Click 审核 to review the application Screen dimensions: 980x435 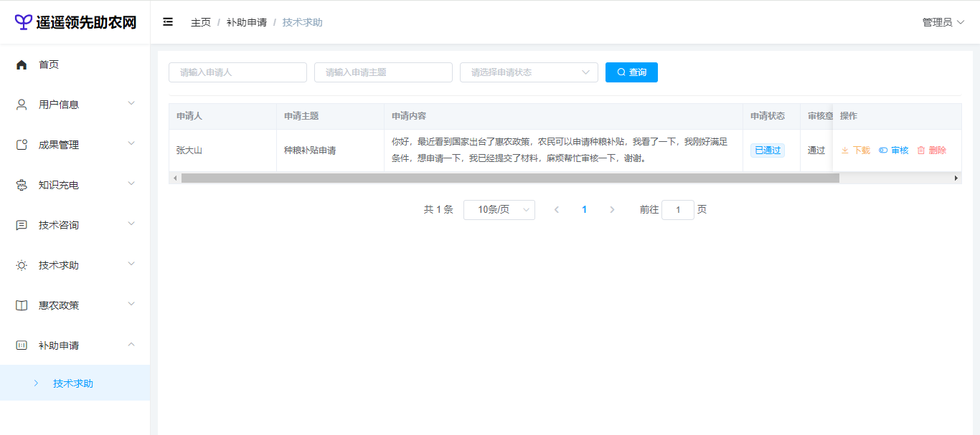(894, 150)
